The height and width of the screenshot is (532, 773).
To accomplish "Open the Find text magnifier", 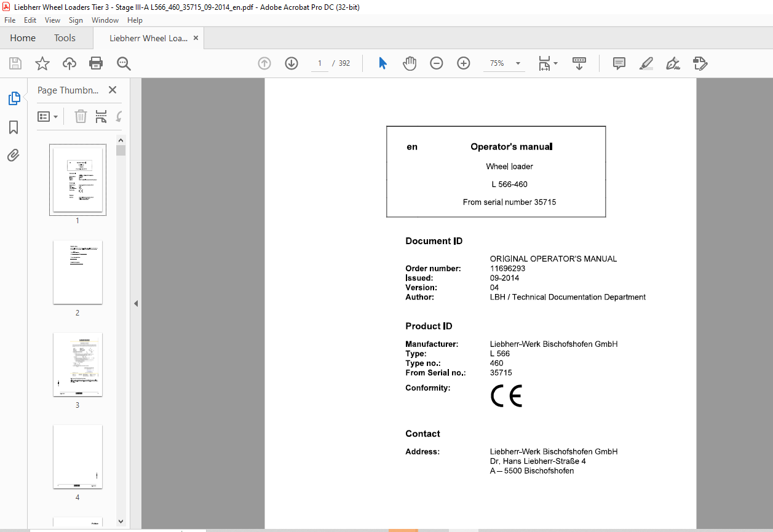I will coord(124,63).
